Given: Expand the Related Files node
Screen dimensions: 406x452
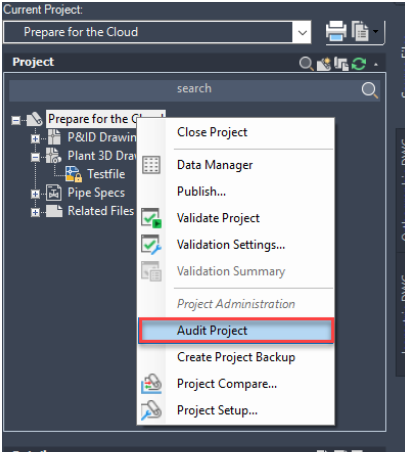Looking at the screenshot, I should point(35,212).
